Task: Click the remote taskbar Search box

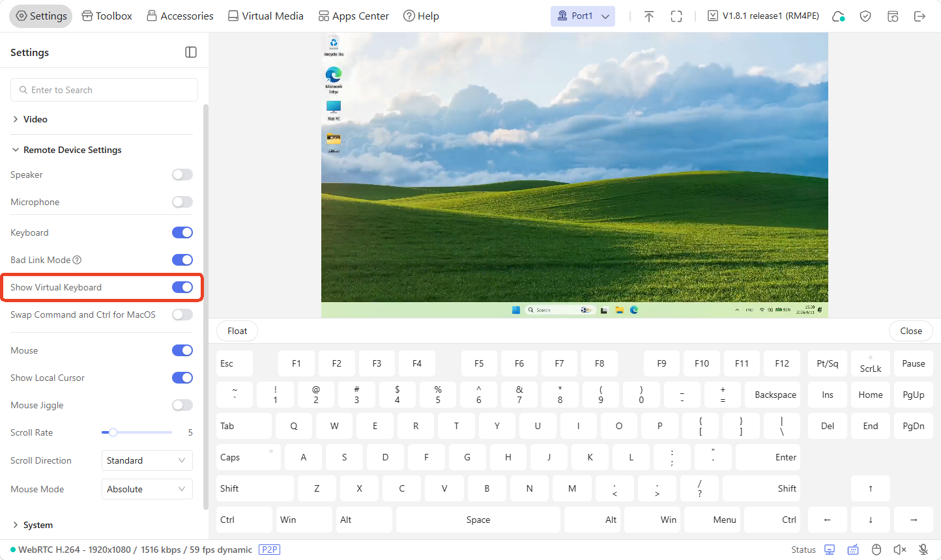Action: 560,310
